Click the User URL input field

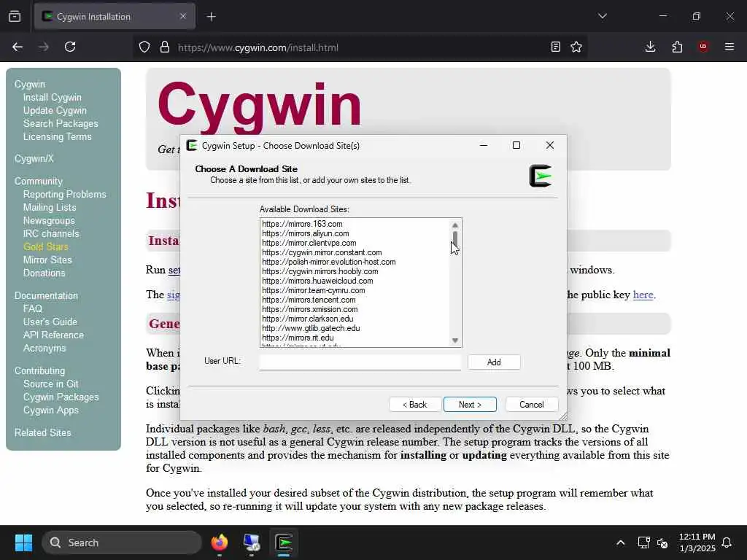click(x=360, y=362)
